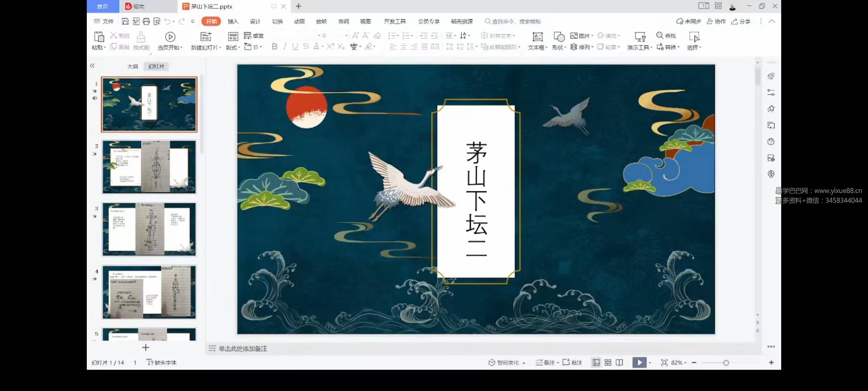The width and height of the screenshot is (868, 391).
Task: Collapse the slide panel with double-arrow chevron
Action: tap(93, 66)
